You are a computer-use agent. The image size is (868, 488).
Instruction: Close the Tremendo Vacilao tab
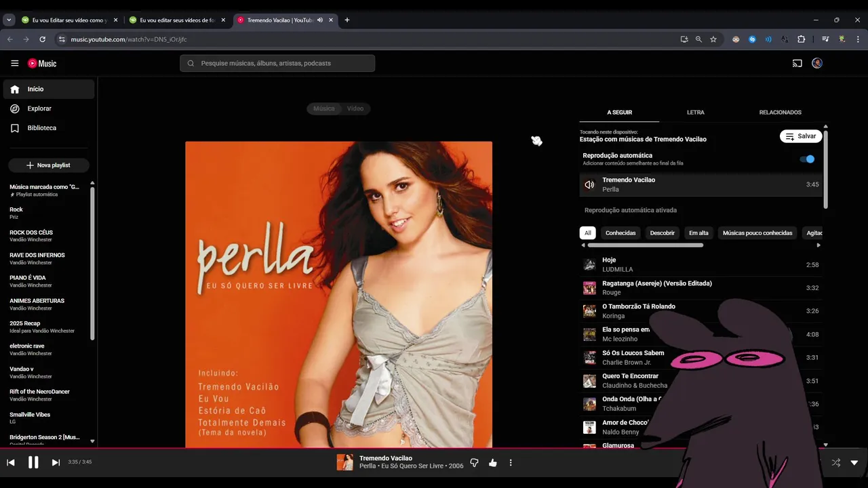coord(331,20)
